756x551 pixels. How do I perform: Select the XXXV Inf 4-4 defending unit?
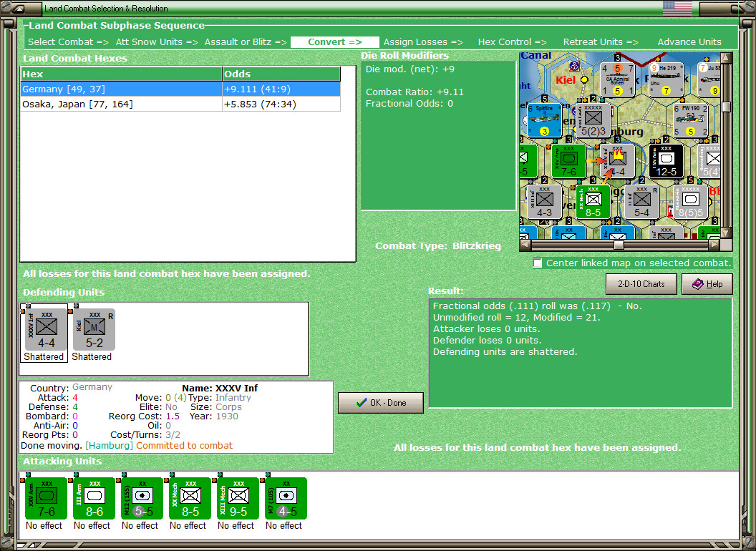(47, 330)
